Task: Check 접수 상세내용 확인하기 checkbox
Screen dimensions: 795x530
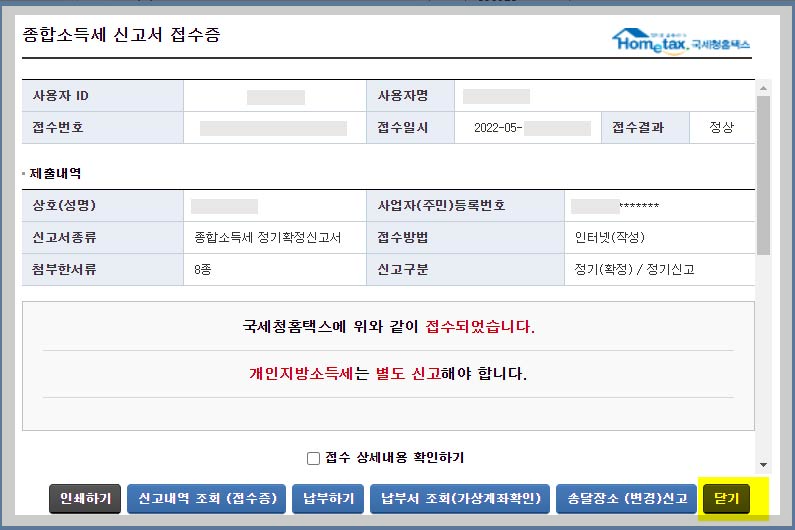Action: 313,458
